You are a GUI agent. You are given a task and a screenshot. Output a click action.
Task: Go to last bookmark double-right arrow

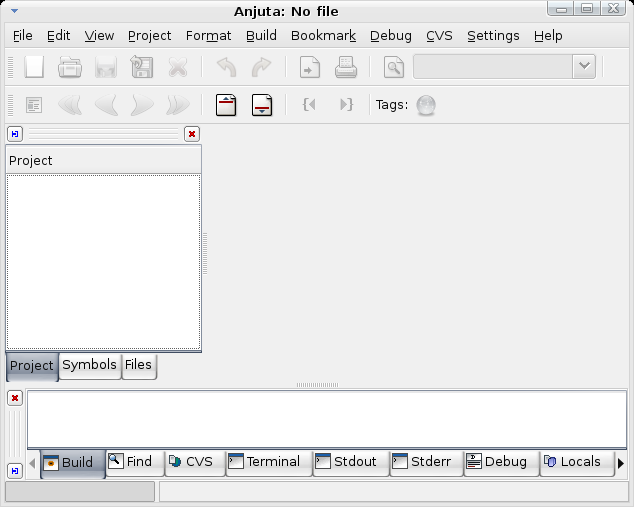[178, 105]
